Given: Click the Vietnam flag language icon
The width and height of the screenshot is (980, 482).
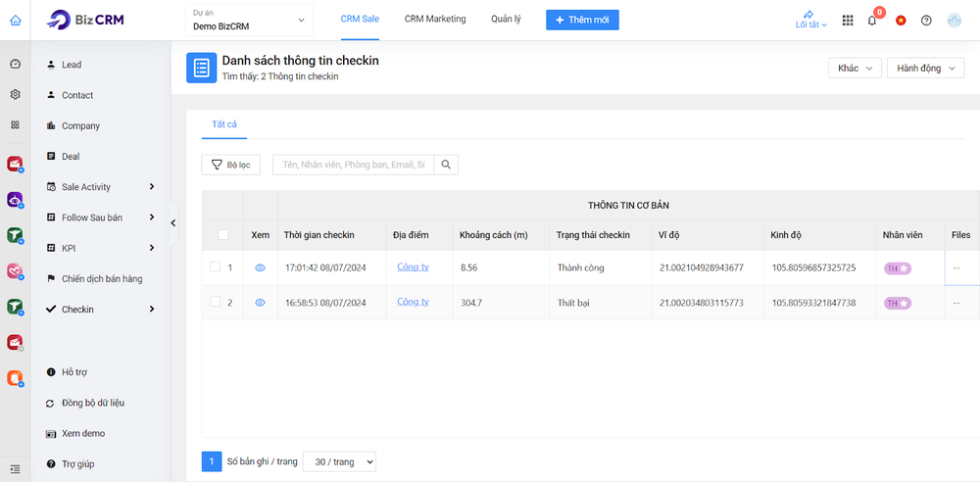Looking at the screenshot, I should [x=900, y=21].
